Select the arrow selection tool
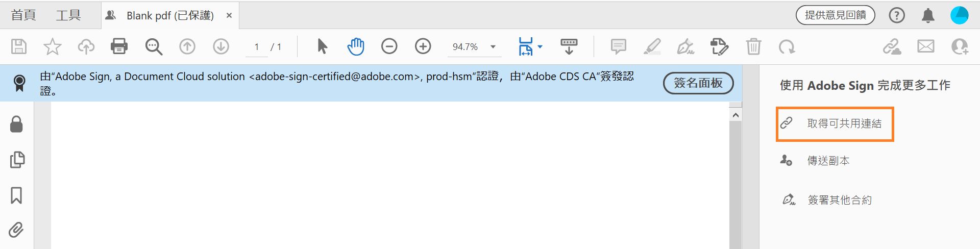 point(322,46)
